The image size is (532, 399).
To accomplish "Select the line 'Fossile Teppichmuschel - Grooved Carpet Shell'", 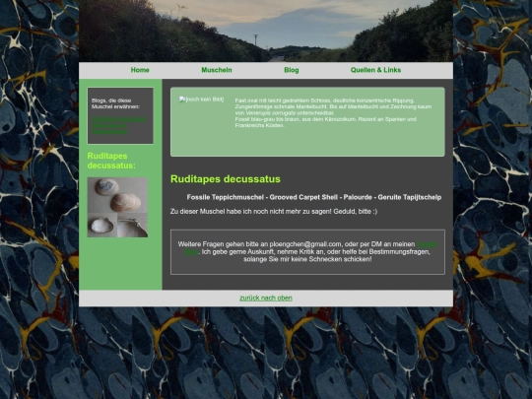I will 262,197.
